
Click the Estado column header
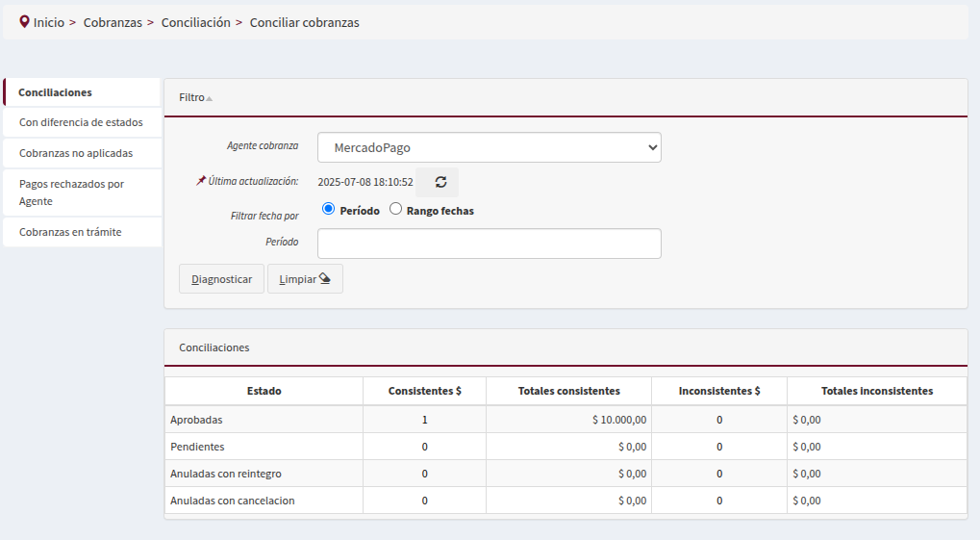pos(264,391)
